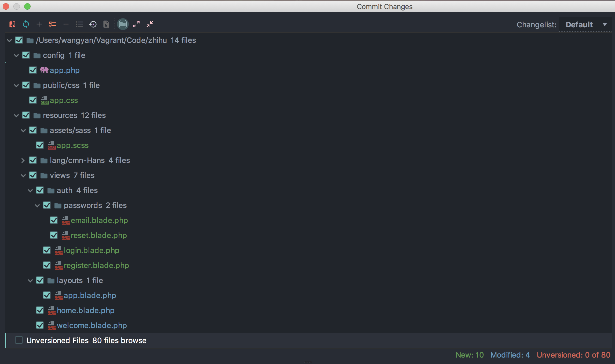Click the add new changelist icon
Image resolution: width=615 pixels, height=364 pixels.
tap(39, 24)
